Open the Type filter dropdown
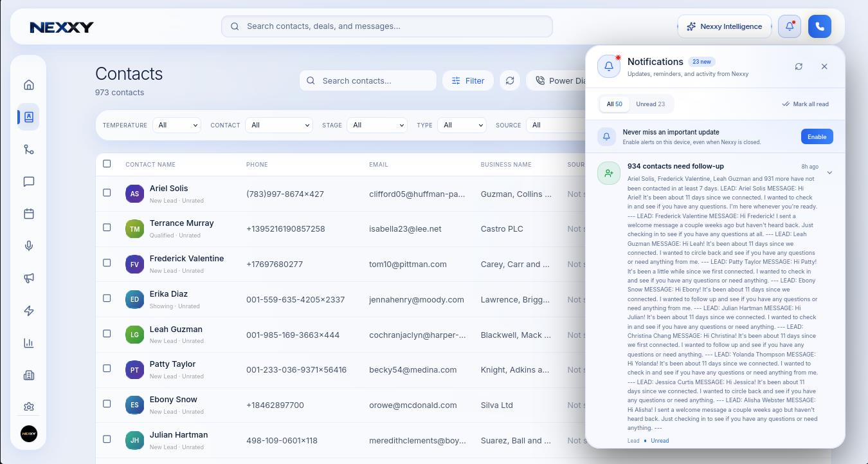This screenshot has height=464, width=868. tap(462, 125)
